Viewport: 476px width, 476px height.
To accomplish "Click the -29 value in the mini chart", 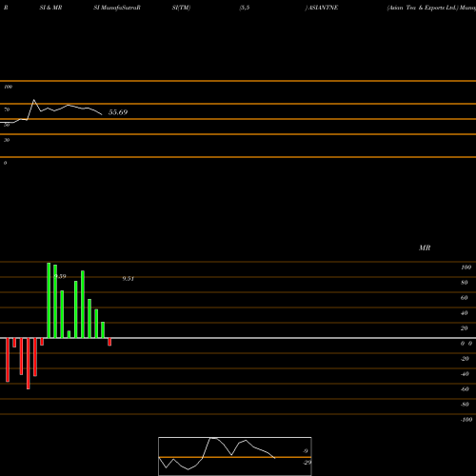I will (x=307, y=463).
